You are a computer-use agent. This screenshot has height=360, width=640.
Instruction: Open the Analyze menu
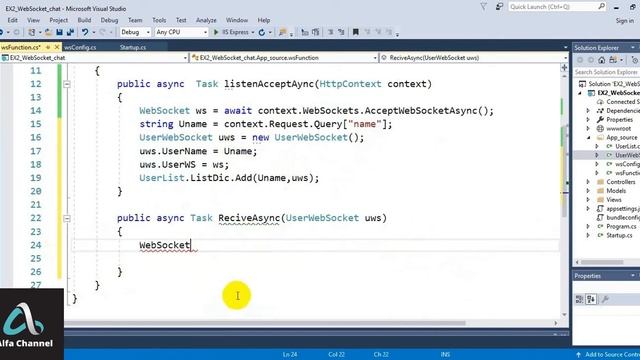coord(206,20)
